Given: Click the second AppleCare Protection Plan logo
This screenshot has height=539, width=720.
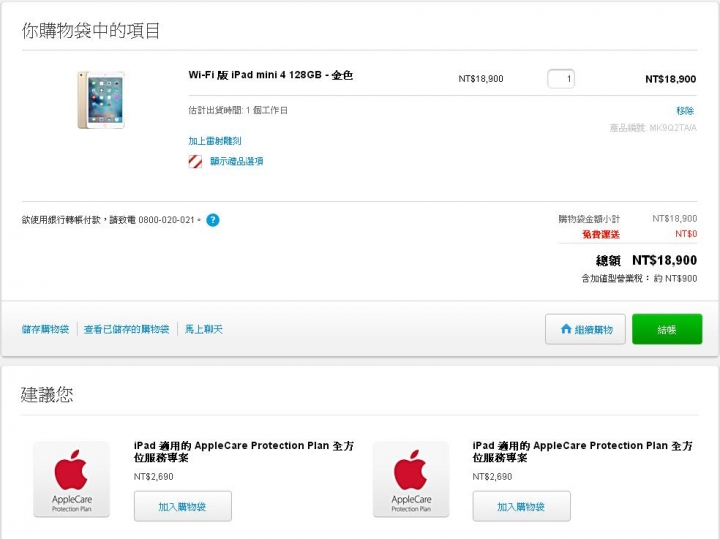Looking at the screenshot, I should point(411,479).
